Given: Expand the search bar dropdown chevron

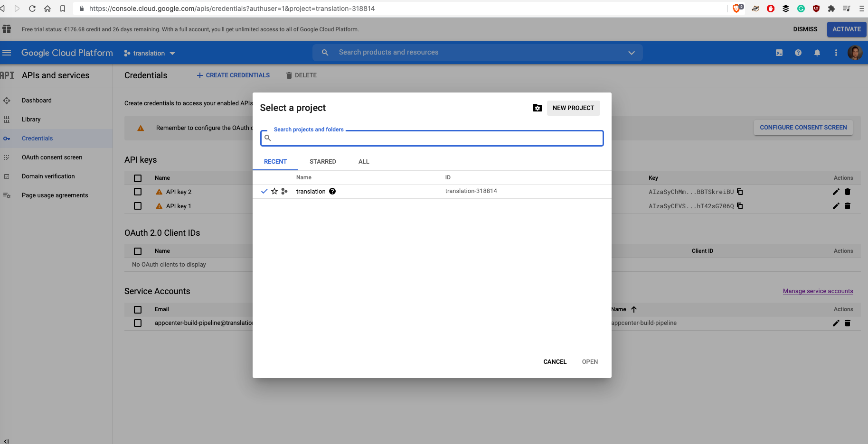Looking at the screenshot, I should pos(632,53).
